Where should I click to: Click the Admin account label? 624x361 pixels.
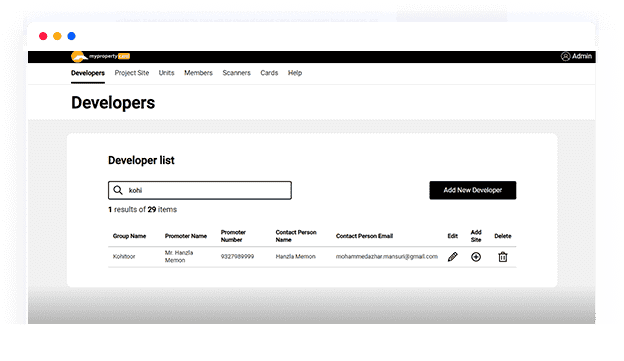coord(582,57)
